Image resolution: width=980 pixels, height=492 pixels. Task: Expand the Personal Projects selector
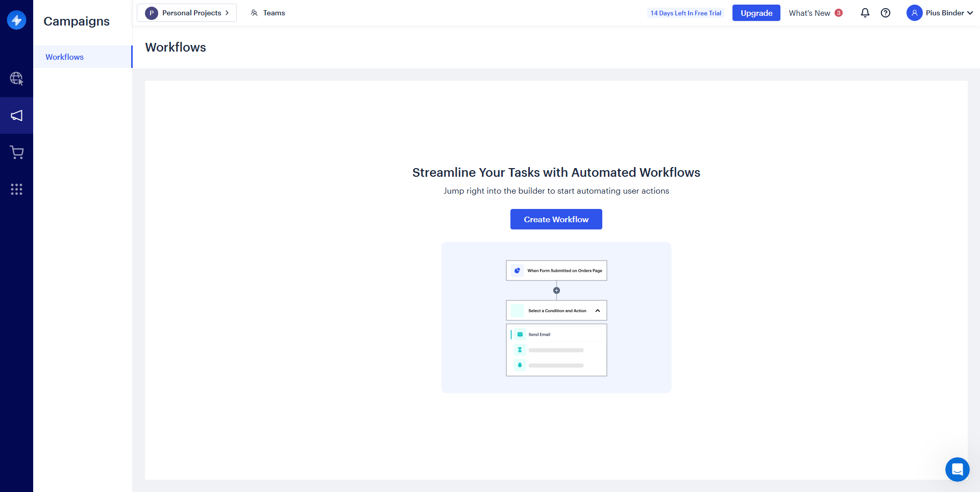coord(187,13)
